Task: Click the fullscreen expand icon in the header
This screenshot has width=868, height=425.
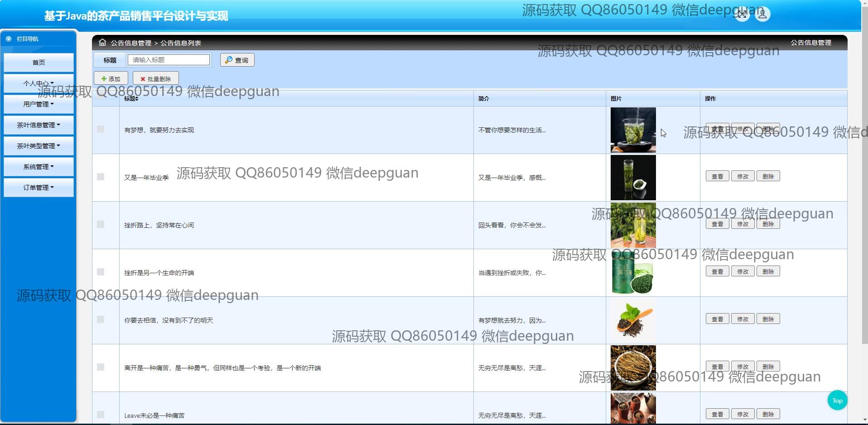Action: 742,14
